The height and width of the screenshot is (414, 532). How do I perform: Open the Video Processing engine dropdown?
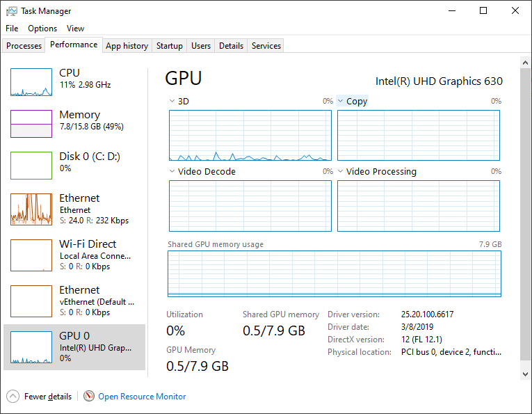(x=377, y=171)
